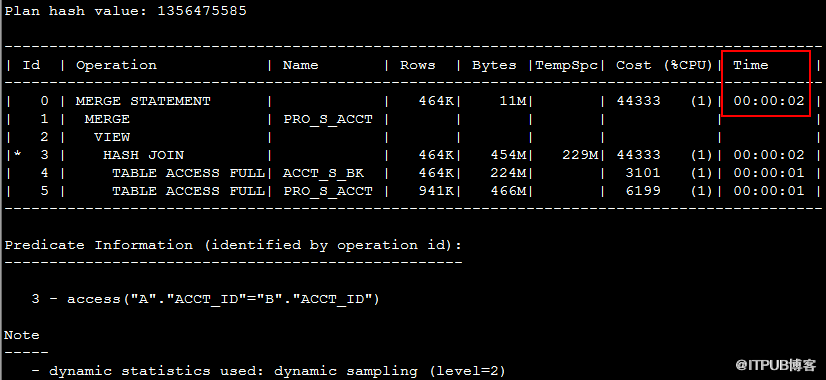Open the ITPUB blog watermark link
Viewport: 826px width, 380px height.
tap(776, 365)
